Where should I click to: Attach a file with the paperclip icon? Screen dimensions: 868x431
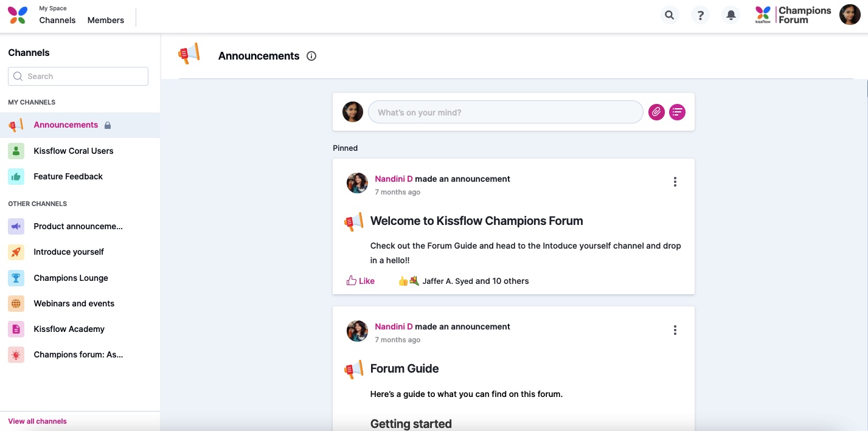point(656,112)
